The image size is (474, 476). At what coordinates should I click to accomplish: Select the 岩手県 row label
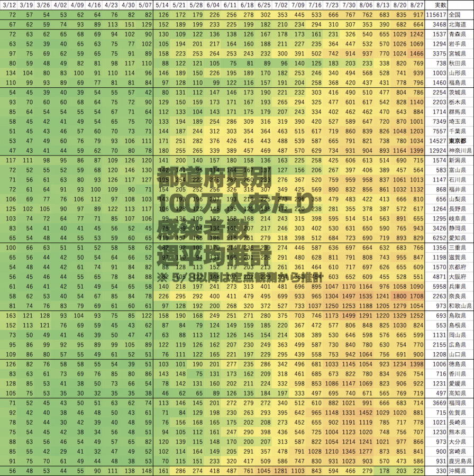pos(457,44)
